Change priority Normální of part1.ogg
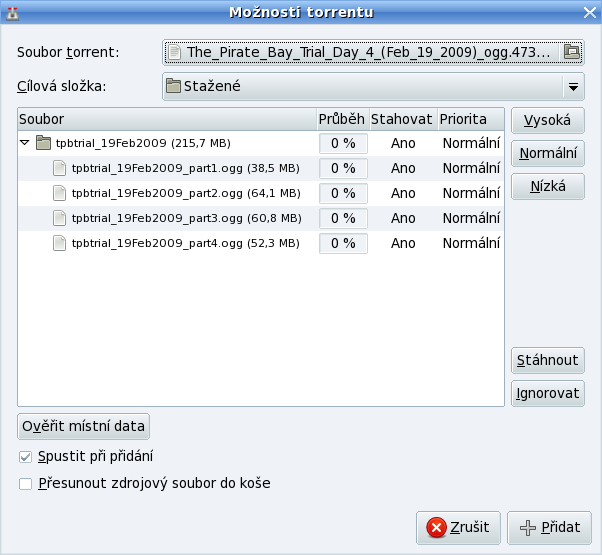The width and height of the screenshot is (602, 555). pyautogui.click(x=471, y=168)
